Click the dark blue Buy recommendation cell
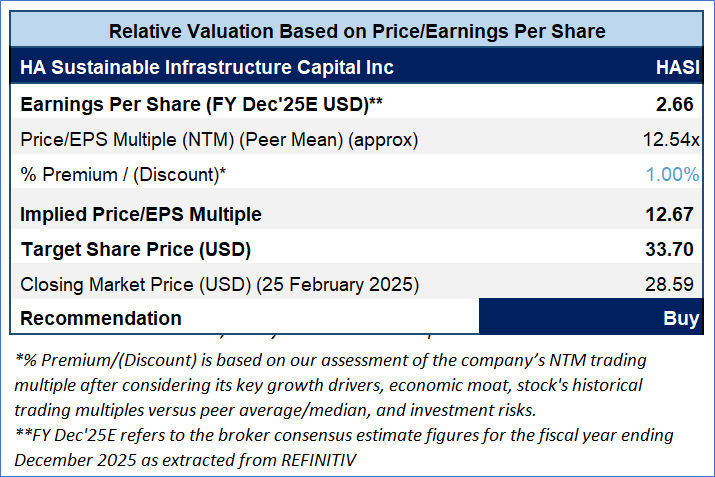Viewport: 715px width, 477px height. [597, 318]
